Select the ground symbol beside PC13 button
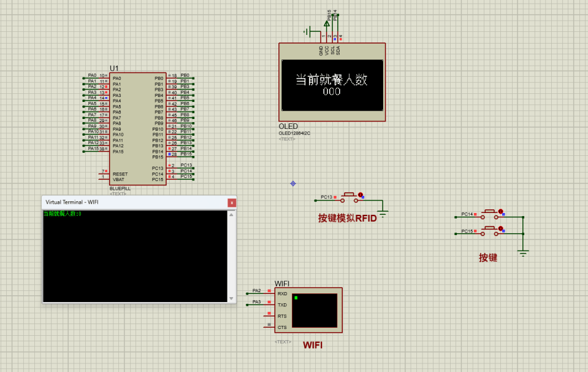The image size is (588, 372). point(383,214)
